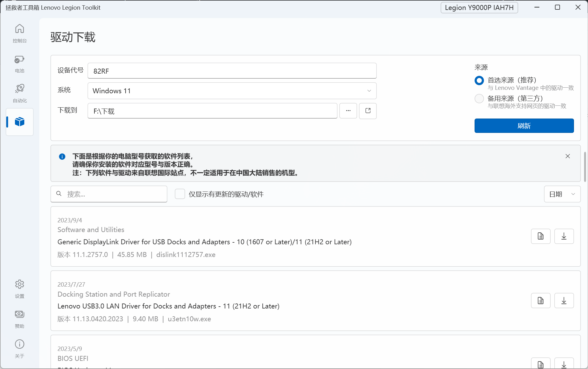Click the 刷新 refresh button
The height and width of the screenshot is (369, 588).
tap(524, 126)
